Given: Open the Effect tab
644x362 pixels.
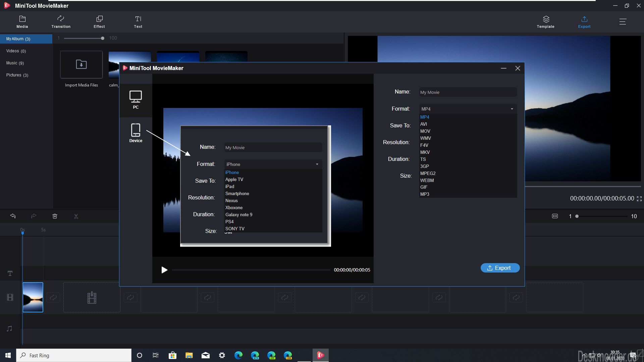Looking at the screenshot, I should pyautogui.click(x=99, y=22).
